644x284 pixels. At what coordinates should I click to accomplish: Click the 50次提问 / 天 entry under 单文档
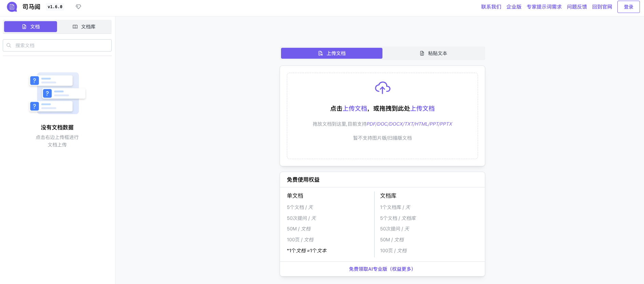point(302,218)
